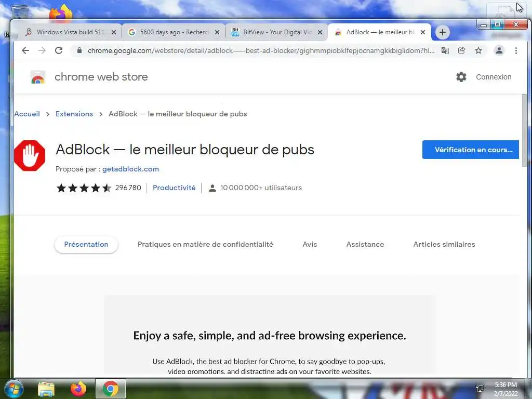Viewport: 532px width, 399px height.
Task: Click the Recycle Bin on the desktop
Action: [x=20, y=11]
